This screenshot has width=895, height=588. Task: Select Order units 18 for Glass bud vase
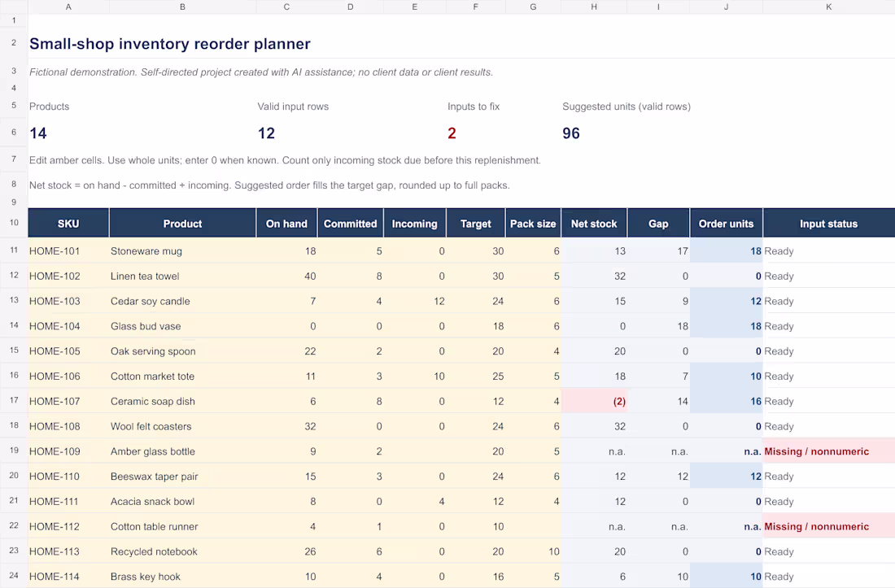[726, 326]
